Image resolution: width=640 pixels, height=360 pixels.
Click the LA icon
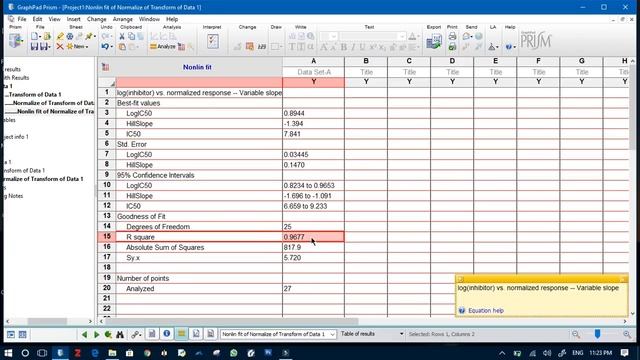click(492, 47)
